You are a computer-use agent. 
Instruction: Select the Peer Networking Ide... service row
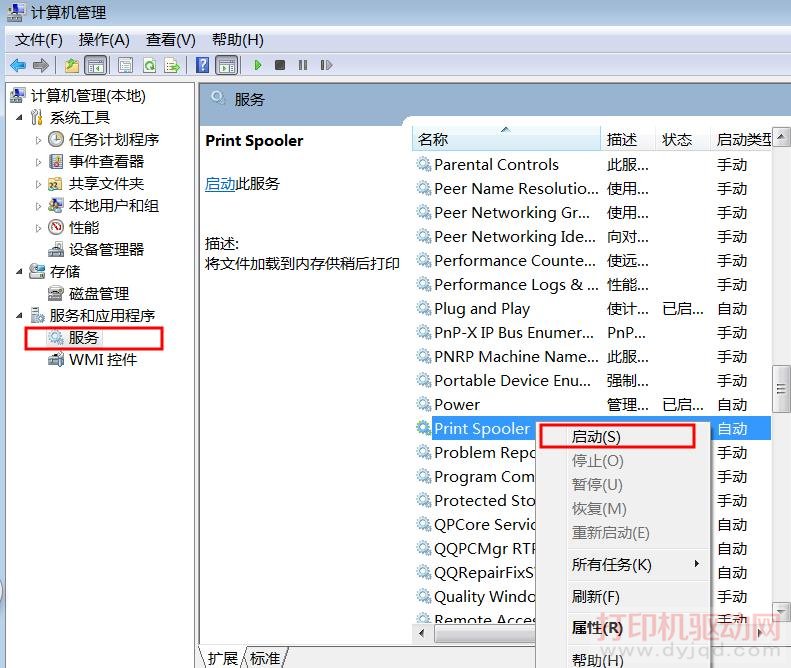click(592, 237)
